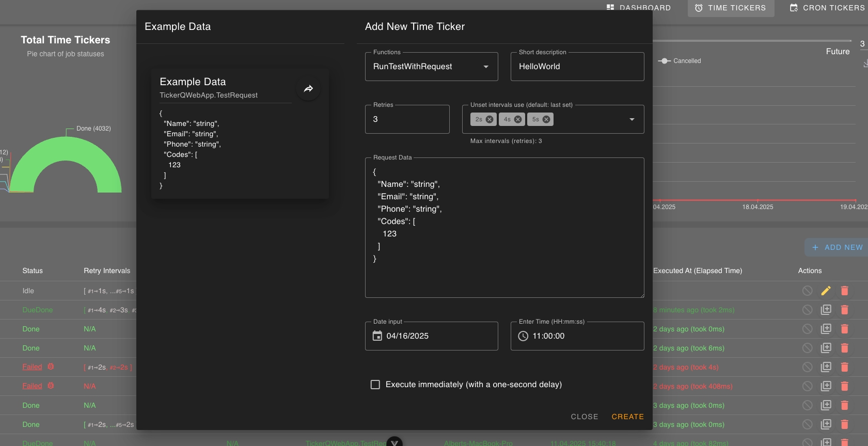Clone the 2 days ago (took 0ms) ticker
Viewport: 868px width, 446px height.
(x=826, y=329)
